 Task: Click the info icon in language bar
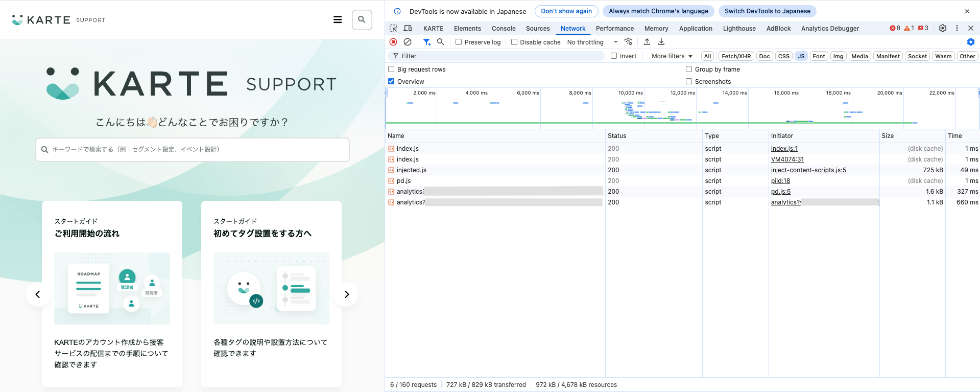[x=397, y=11]
